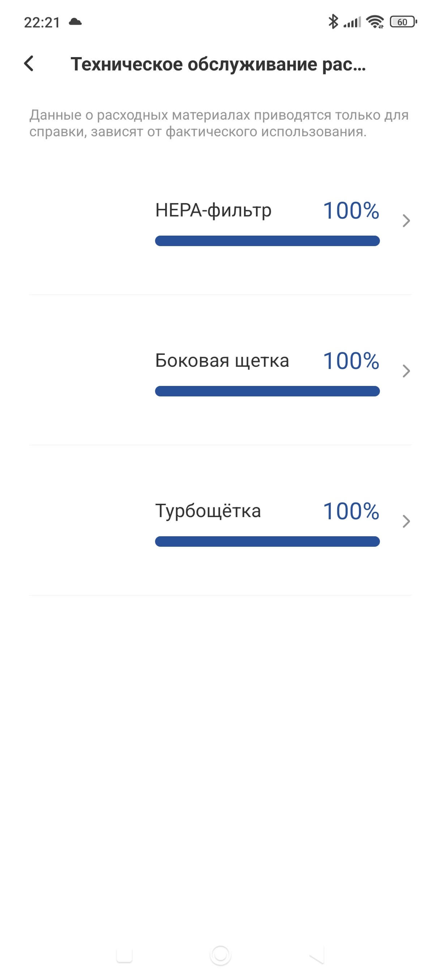The height and width of the screenshot is (980, 441).
Task: Tap the battery level indicator
Action: [x=403, y=22]
